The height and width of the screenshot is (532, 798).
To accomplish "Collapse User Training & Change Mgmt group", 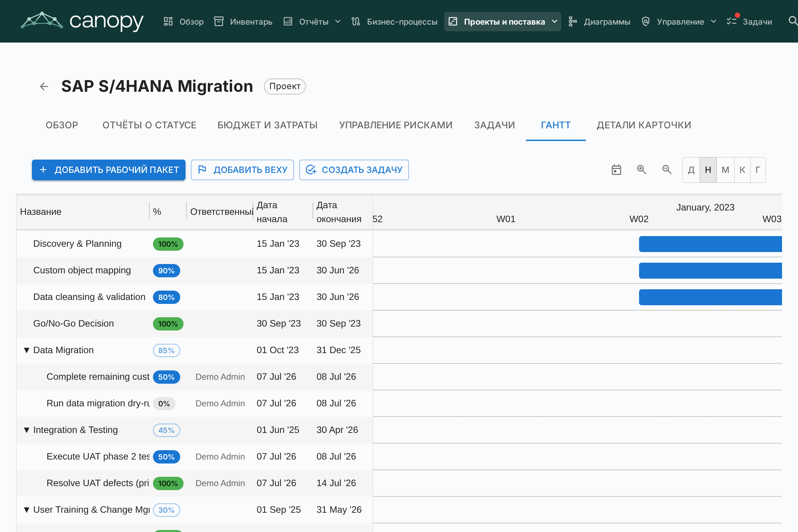I will 27,510.
